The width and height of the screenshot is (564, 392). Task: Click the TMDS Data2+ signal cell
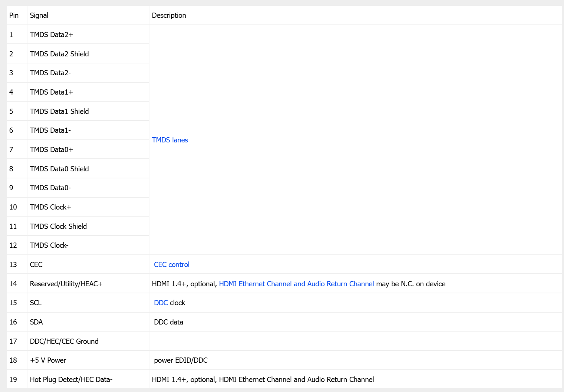pyautogui.click(x=52, y=34)
